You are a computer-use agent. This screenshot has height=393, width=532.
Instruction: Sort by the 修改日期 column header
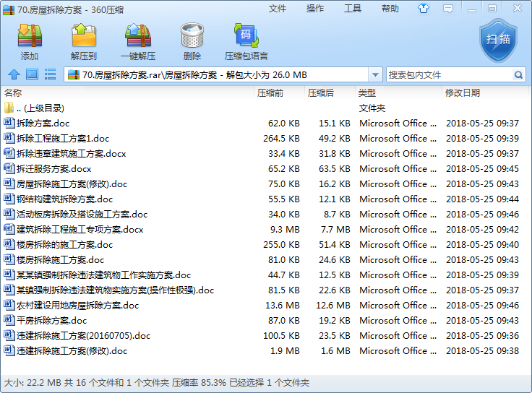(463, 93)
